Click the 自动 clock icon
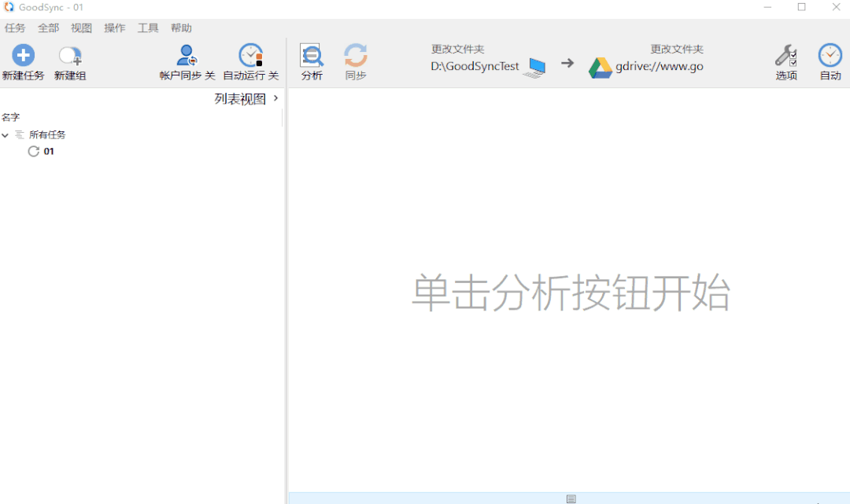850x504 pixels. 830,56
